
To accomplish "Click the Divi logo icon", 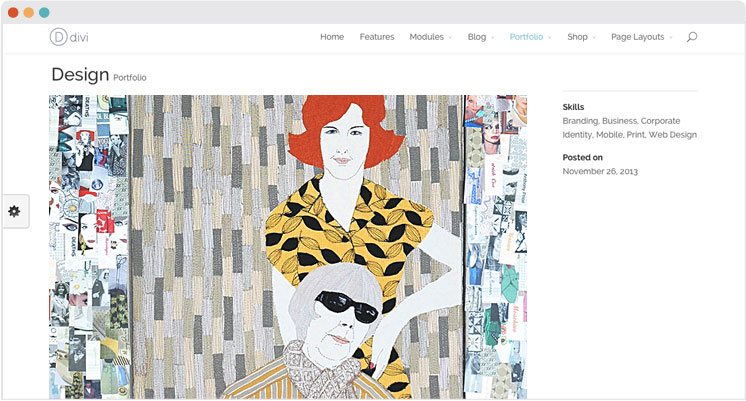I will 69,37.
